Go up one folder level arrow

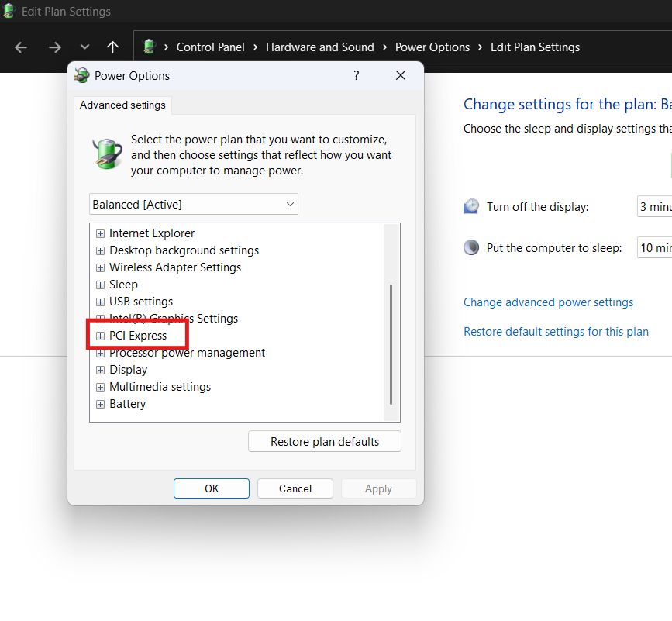(x=112, y=47)
